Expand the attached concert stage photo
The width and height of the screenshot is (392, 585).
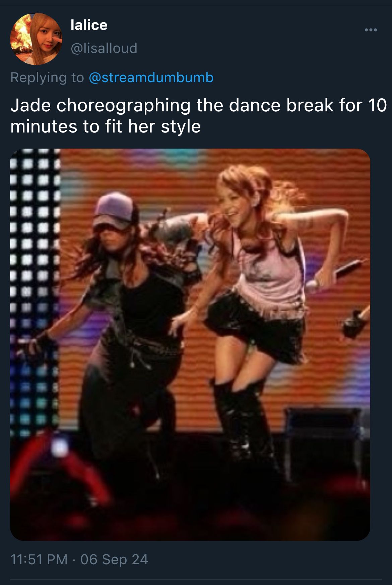click(190, 344)
